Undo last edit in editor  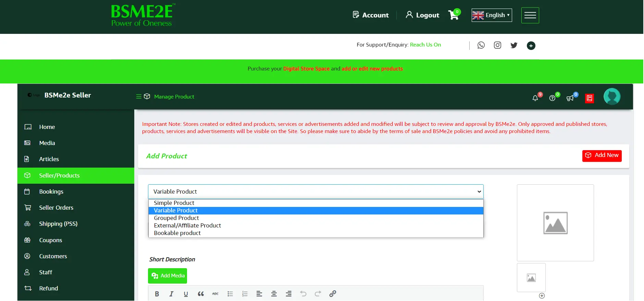click(303, 293)
